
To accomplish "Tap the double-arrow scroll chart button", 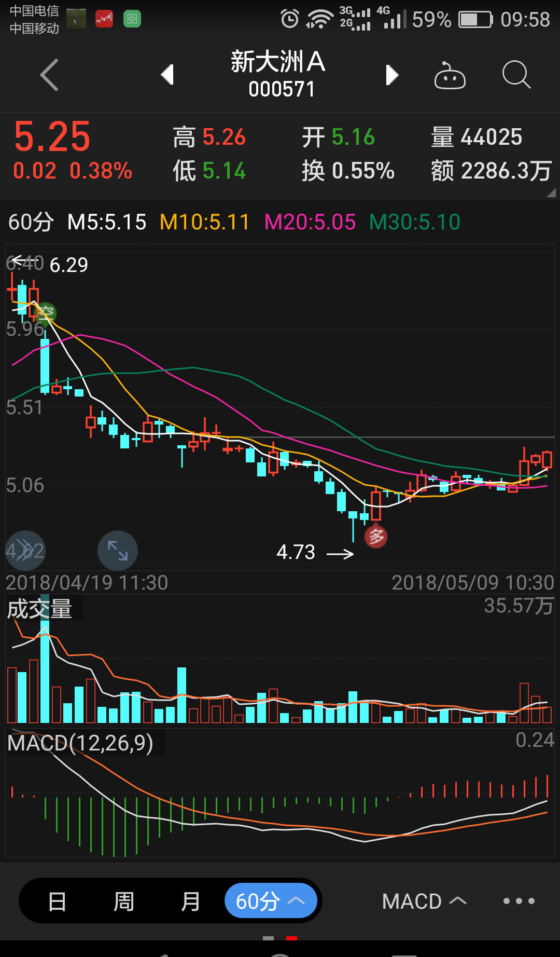I will 25,551.
